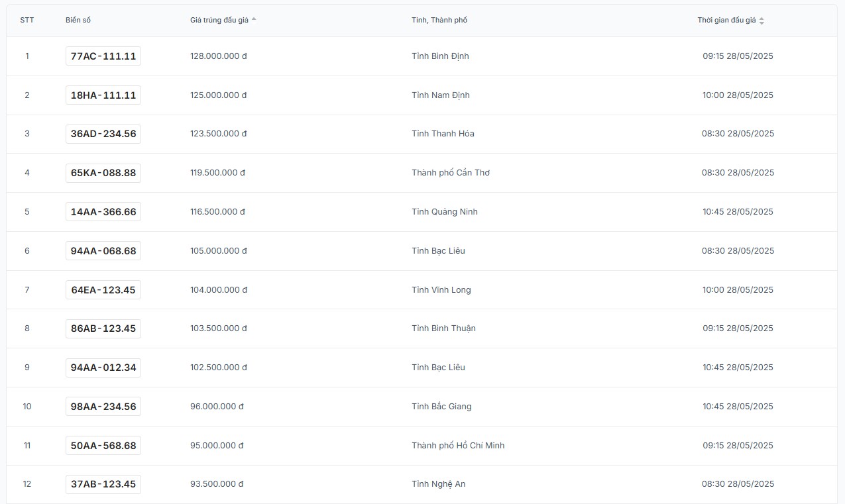Click the Tỉnh, Thành phố column header
Image resolution: width=845 pixels, height=504 pixels.
tap(439, 20)
